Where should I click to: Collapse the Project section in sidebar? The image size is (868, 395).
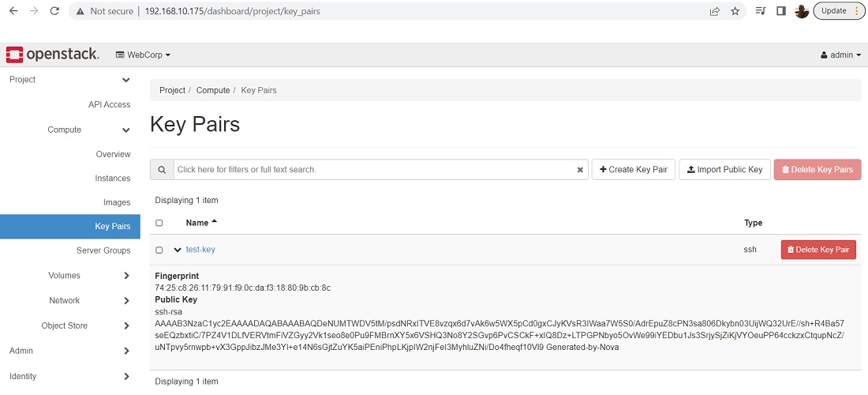(126, 80)
